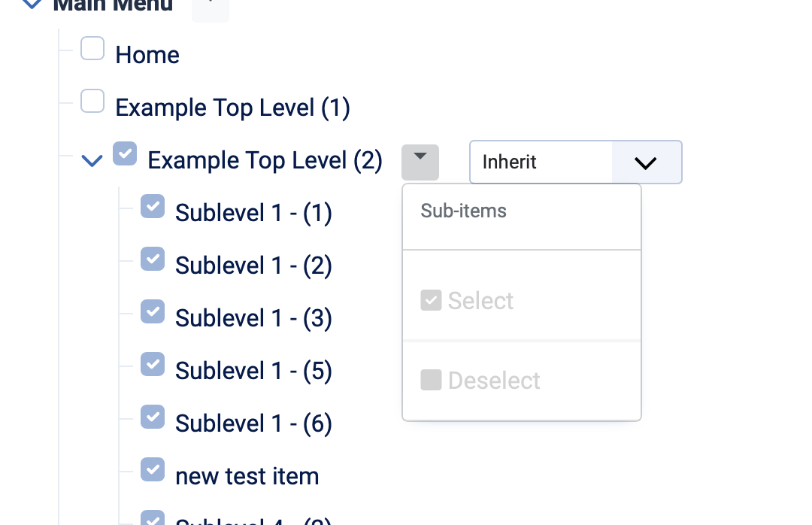
Task: Click the Sub-items header in the popup
Action: click(463, 211)
